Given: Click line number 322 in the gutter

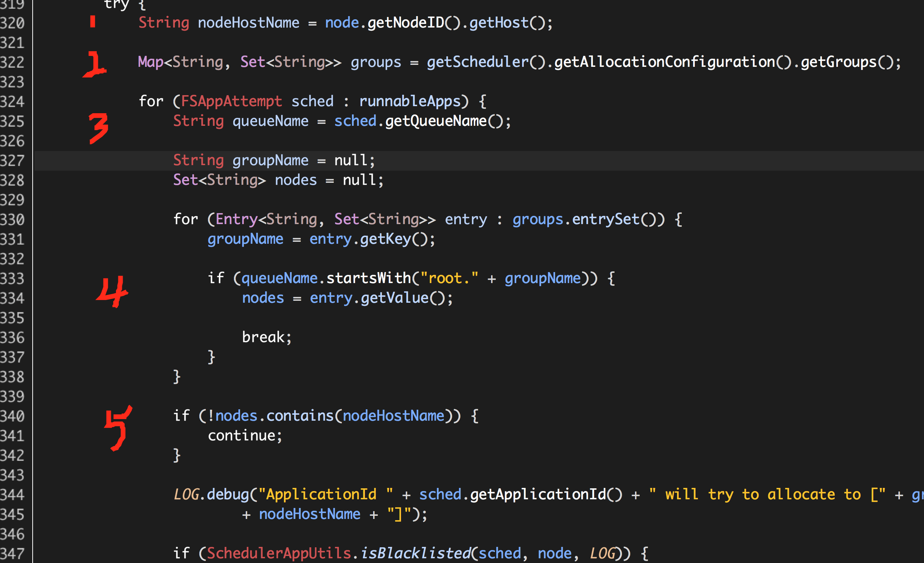Looking at the screenshot, I should point(12,63).
